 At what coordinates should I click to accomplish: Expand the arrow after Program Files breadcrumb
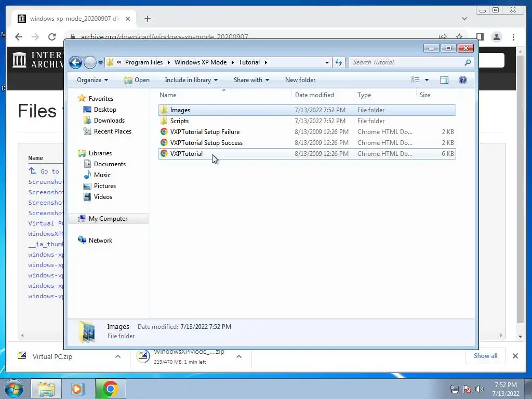tap(169, 63)
